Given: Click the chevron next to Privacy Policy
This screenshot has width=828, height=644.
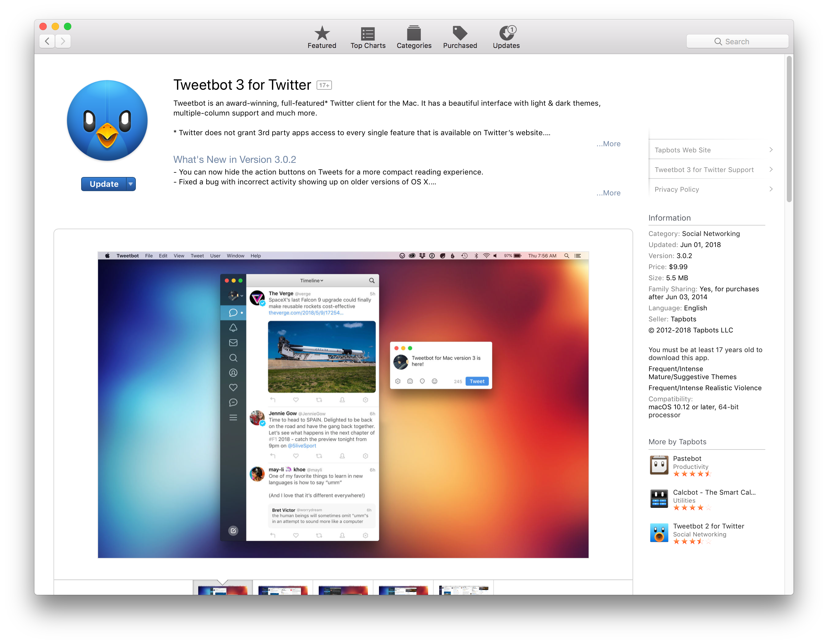Looking at the screenshot, I should click(x=771, y=189).
